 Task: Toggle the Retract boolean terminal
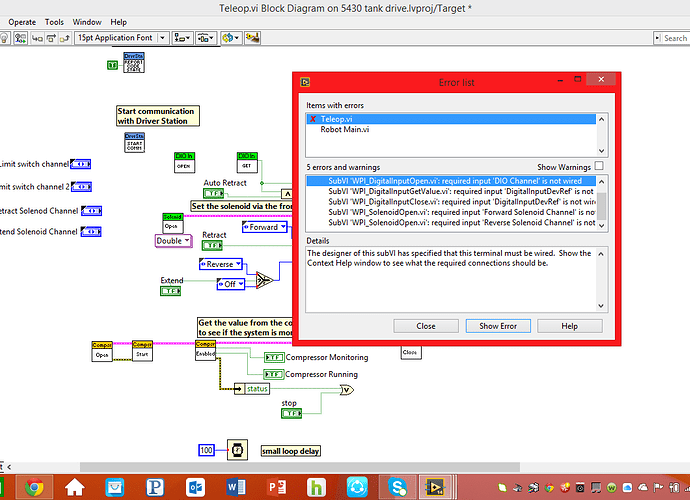[x=212, y=245]
